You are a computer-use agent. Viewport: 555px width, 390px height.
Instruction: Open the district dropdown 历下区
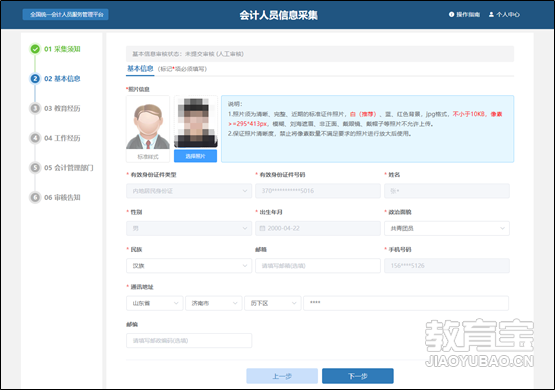[273, 303]
